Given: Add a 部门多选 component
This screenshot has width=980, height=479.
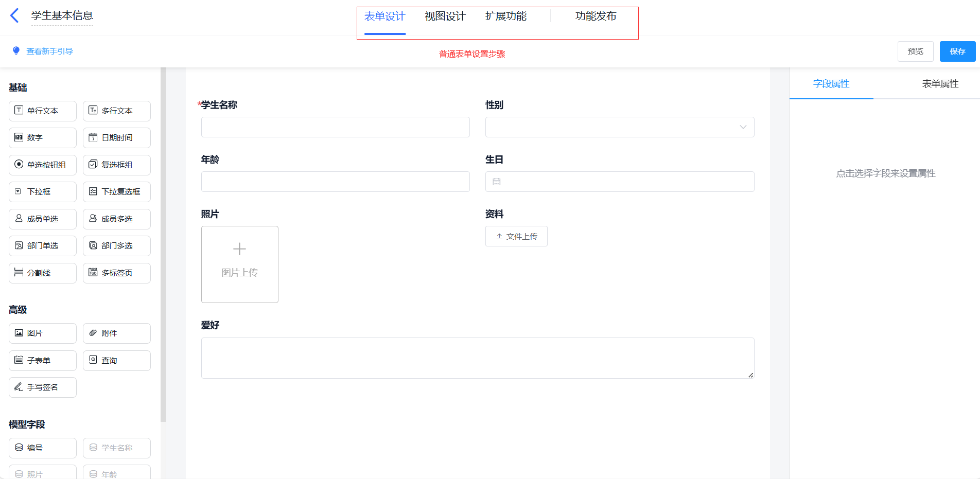Looking at the screenshot, I should pos(117,246).
